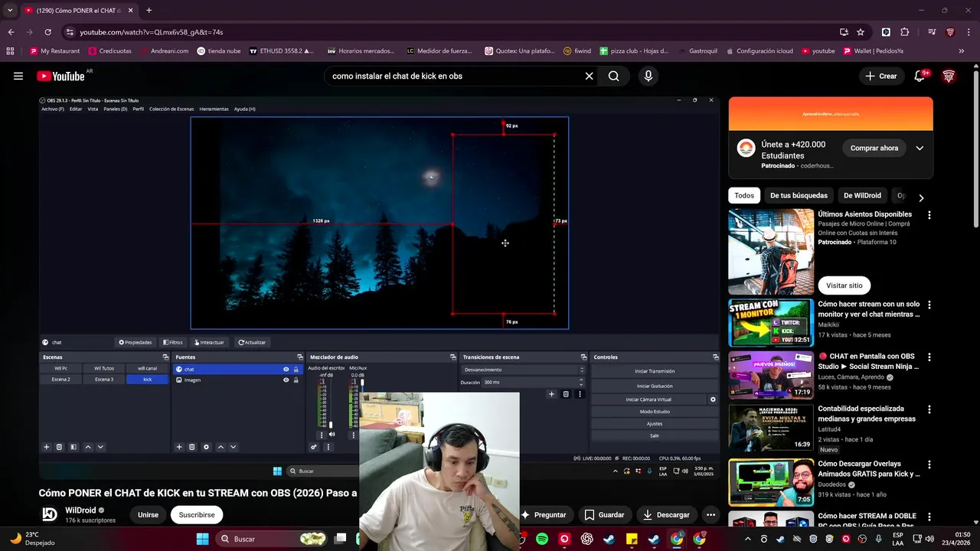The image size is (980, 551).
Task: Click the Unirse button
Action: pyautogui.click(x=148, y=515)
